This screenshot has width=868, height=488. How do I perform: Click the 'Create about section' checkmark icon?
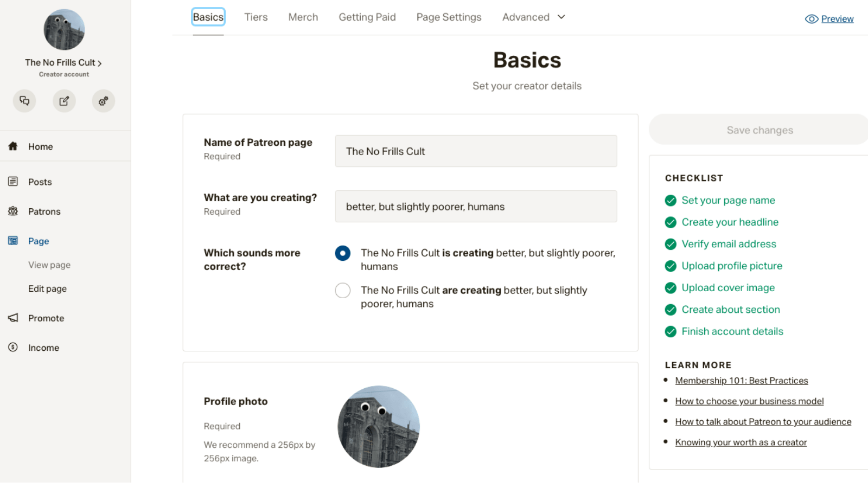(x=671, y=310)
